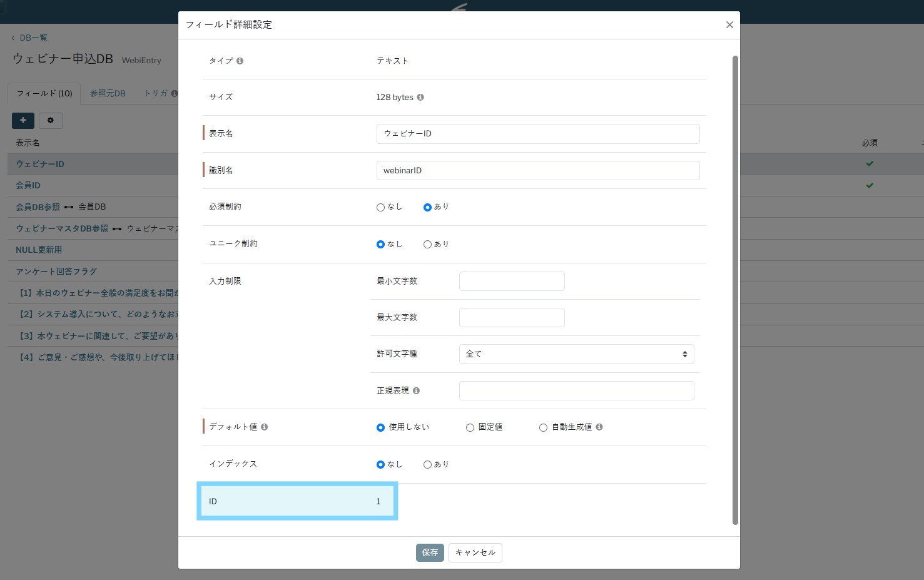Viewport: 924px width, 580px height.
Task: Click the info icon next to 自動生成値
Action: coord(599,427)
